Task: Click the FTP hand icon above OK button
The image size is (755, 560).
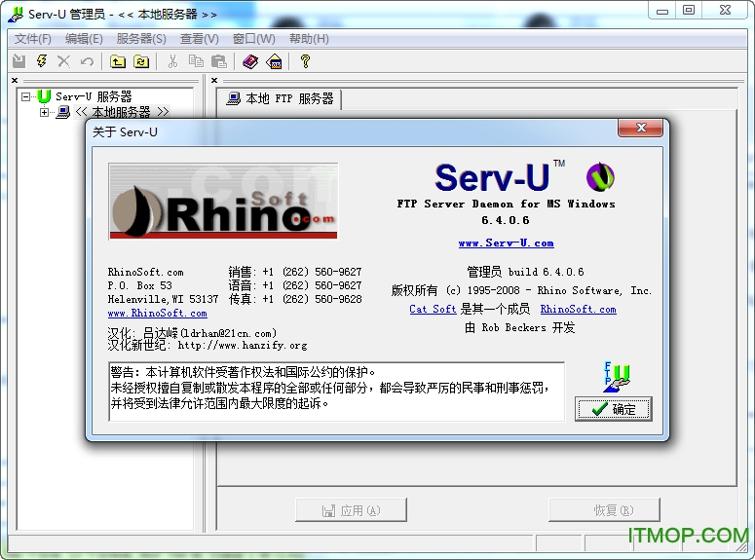Action: (617, 377)
